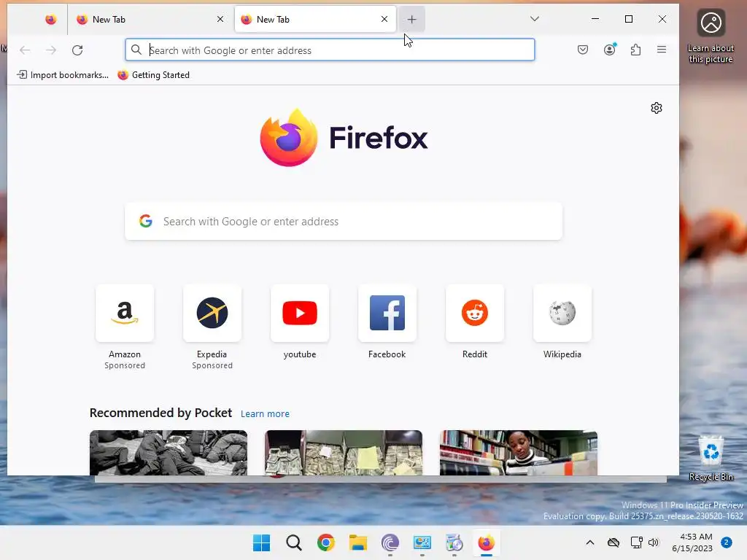Open a new tab with the plus button
Viewport: 747px width, 560px height.
tap(411, 20)
